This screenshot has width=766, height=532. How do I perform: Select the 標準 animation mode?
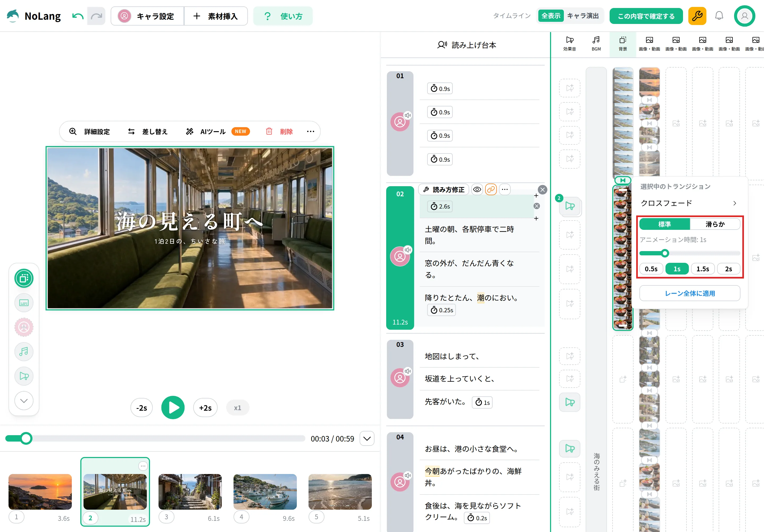[x=664, y=224]
